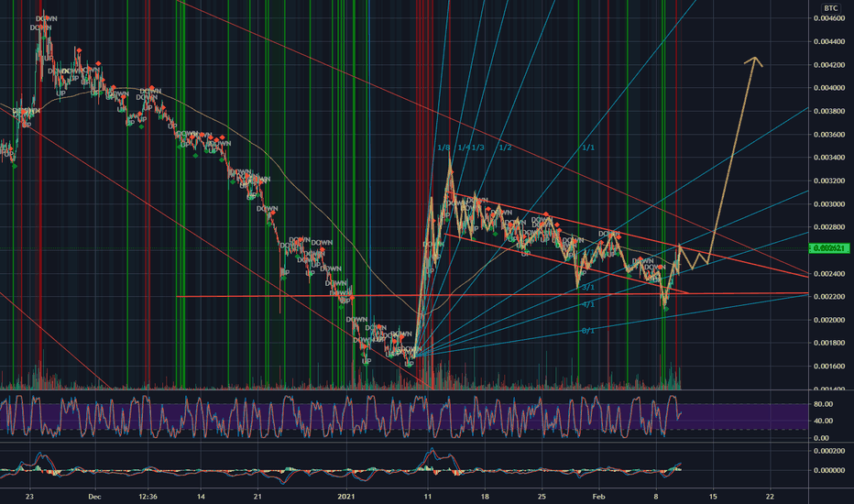Click the 0.003600 price axis value
This screenshot has height=504, width=854.
click(x=829, y=135)
